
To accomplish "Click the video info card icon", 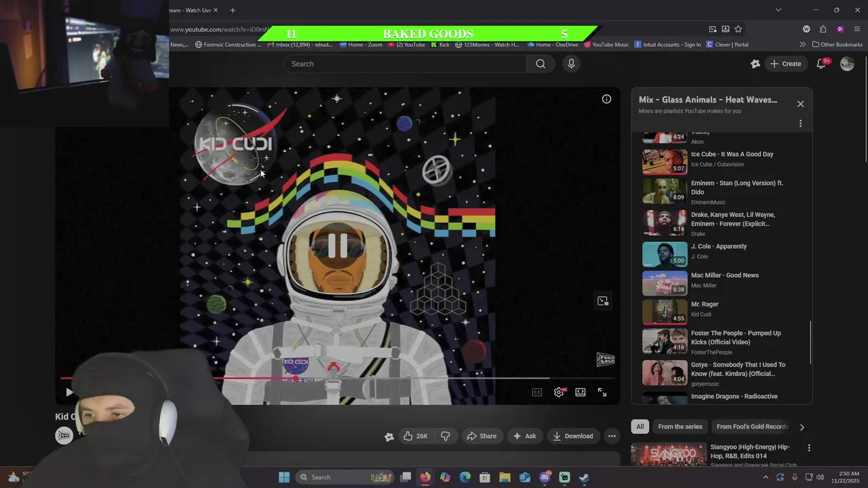I will 606,99.
